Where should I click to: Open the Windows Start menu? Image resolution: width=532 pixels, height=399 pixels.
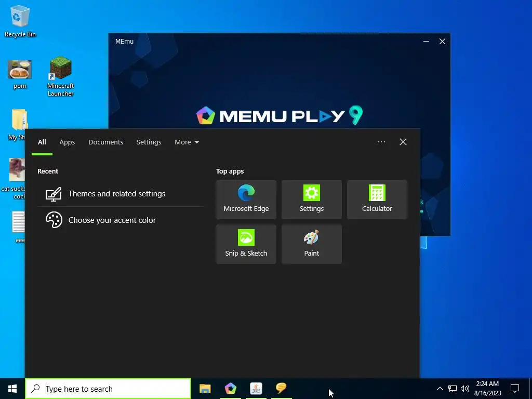pos(12,389)
